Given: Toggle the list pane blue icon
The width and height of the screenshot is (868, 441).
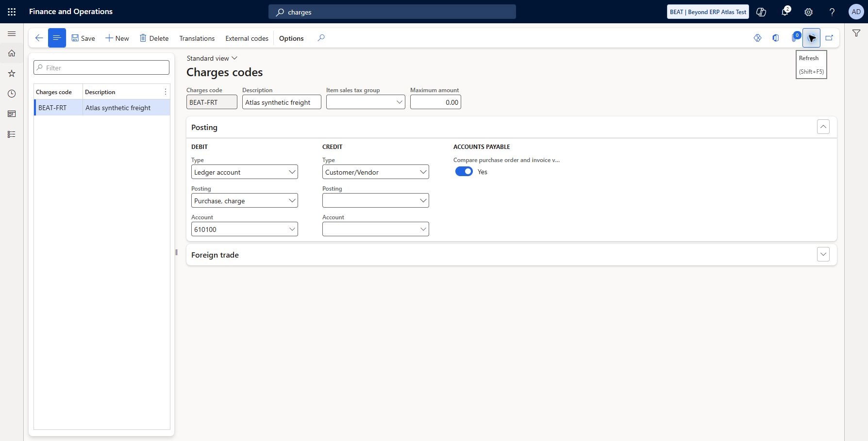Looking at the screenshot, I should (x=57, y=38).
